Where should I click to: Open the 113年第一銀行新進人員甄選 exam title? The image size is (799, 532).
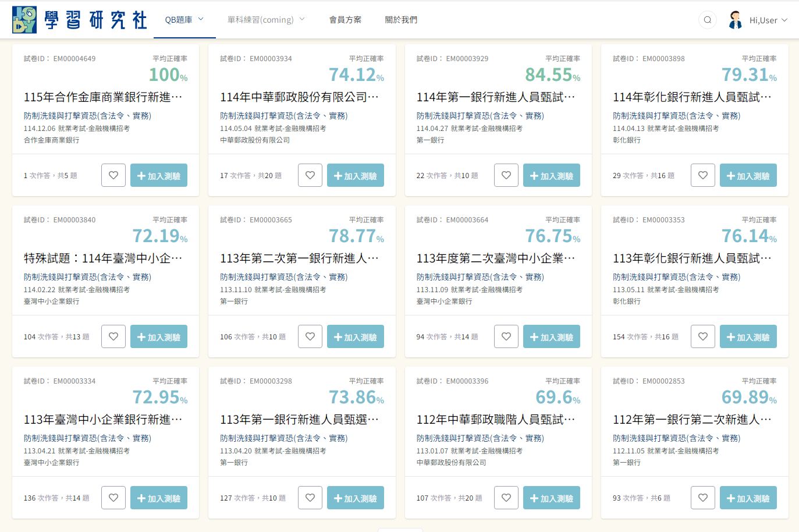299,420
